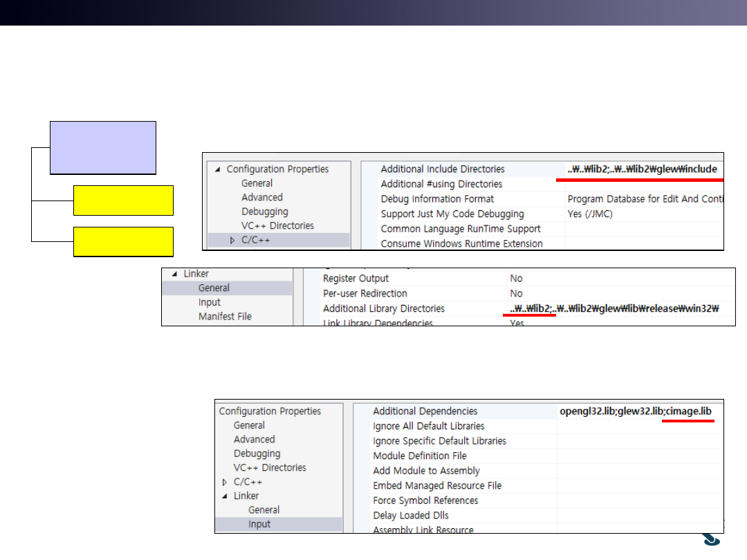The height and width of the screenshot is (560, 747).
Task: Click Embed Managed Resource File property
Action: point(437,486)
